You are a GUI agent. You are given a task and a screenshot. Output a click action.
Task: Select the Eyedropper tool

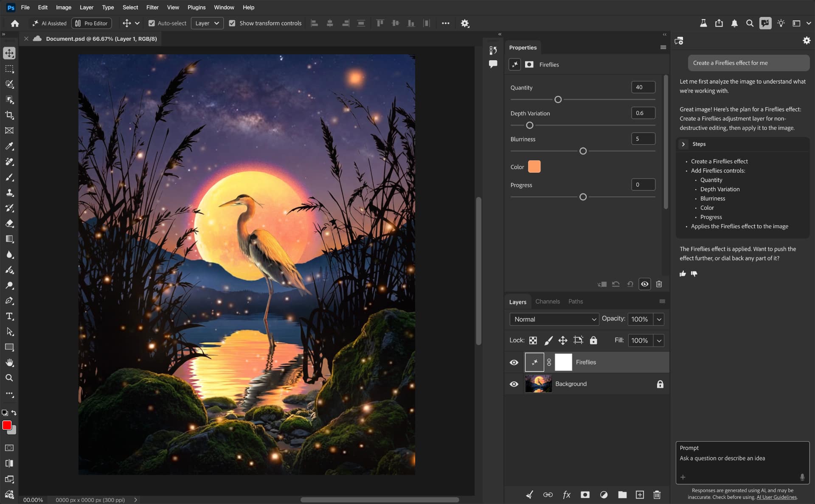click(x=9, y=146)
